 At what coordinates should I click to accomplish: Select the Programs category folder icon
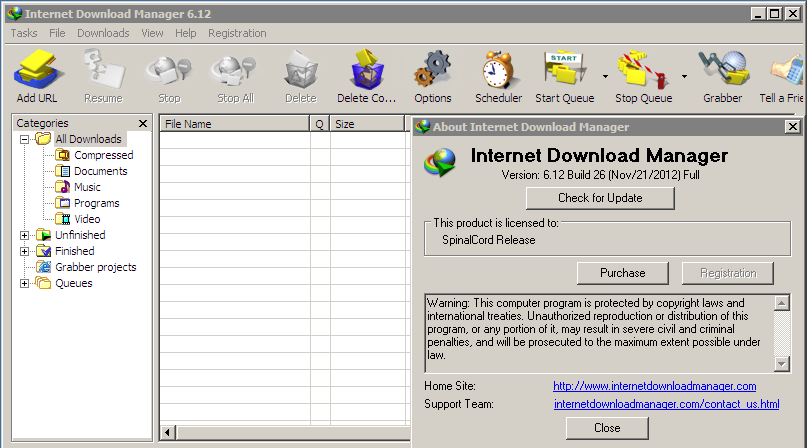tap(62, 203)
